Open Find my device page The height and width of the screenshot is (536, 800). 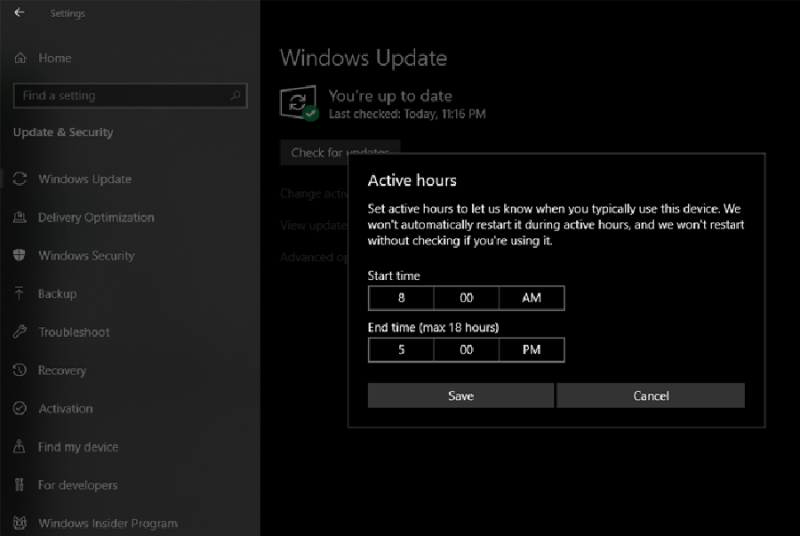pyautogui.click(x=78, y=447)
